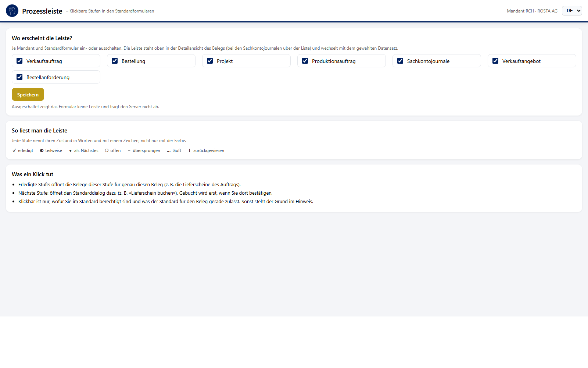Click the 'Jede Stufe nennt ihren Zustand' description

tap(99, 141)
